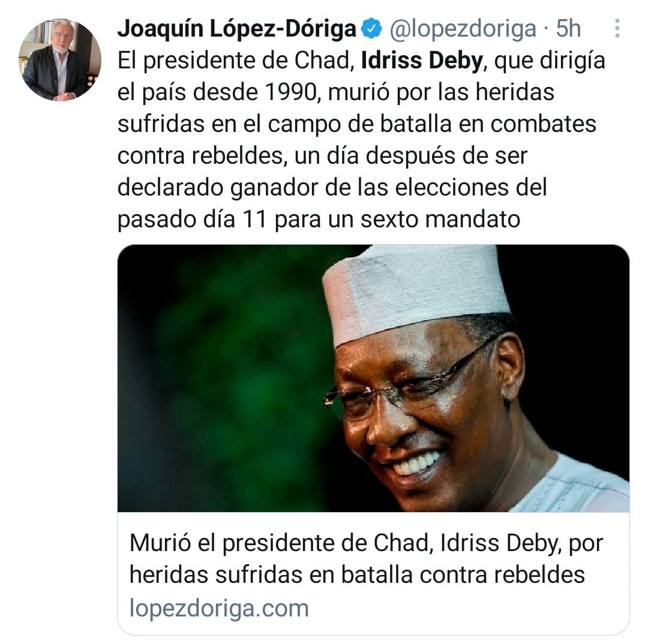The width and height of the screenshot is (648, 644).
Task: Open the tweet via the 5h timestamp
Action: pos(568,29)
